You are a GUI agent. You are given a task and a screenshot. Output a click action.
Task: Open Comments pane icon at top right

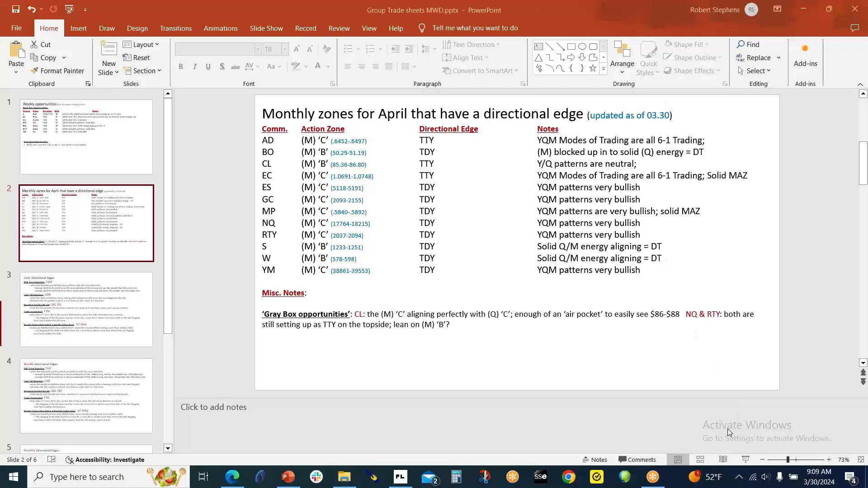(854, 28)
